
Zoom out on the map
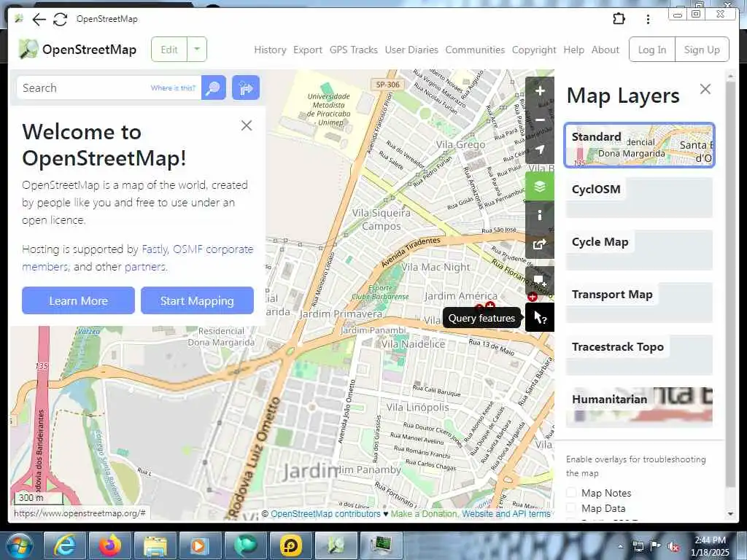pyautogui.click(x=540, y=120)
